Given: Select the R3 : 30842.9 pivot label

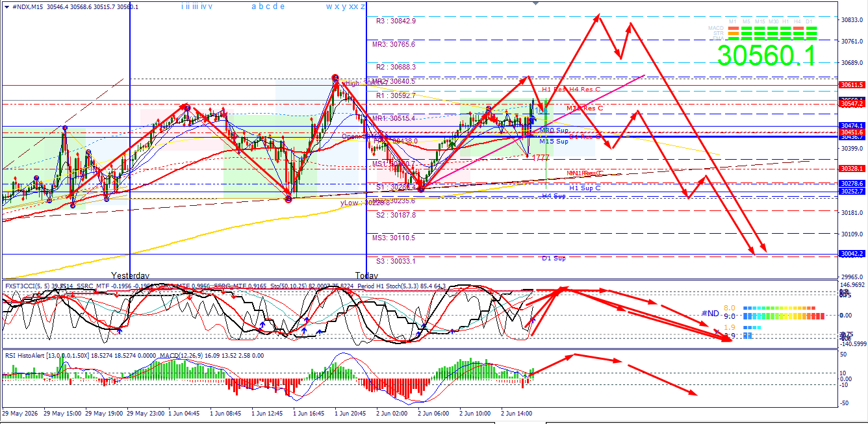Looking at the screenshot, I should pos(396,21).
